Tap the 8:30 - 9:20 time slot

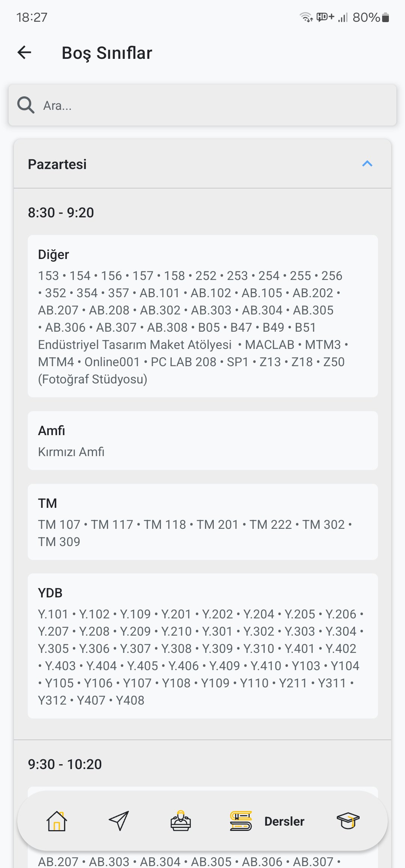click(61, 213)
